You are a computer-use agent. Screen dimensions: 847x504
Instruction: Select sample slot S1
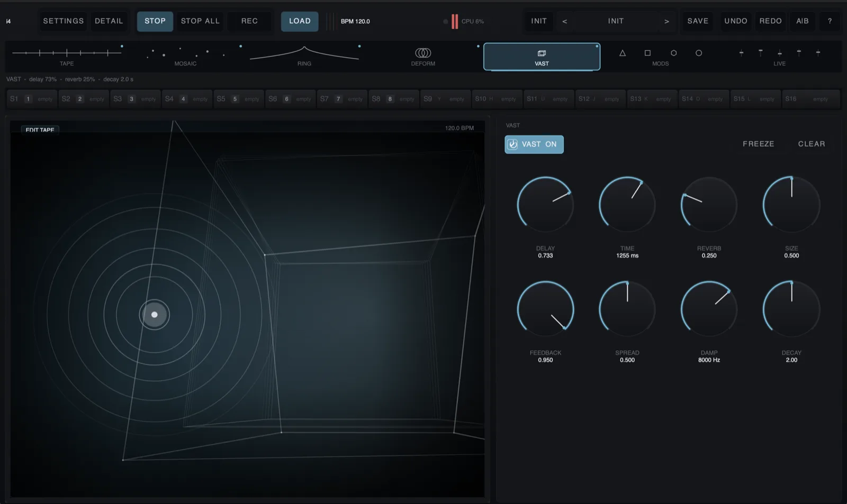point(31,99)
